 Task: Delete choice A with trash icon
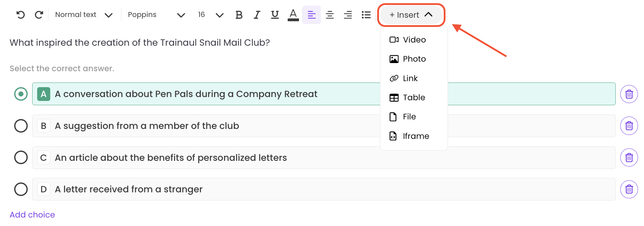[x=629, y=94]
